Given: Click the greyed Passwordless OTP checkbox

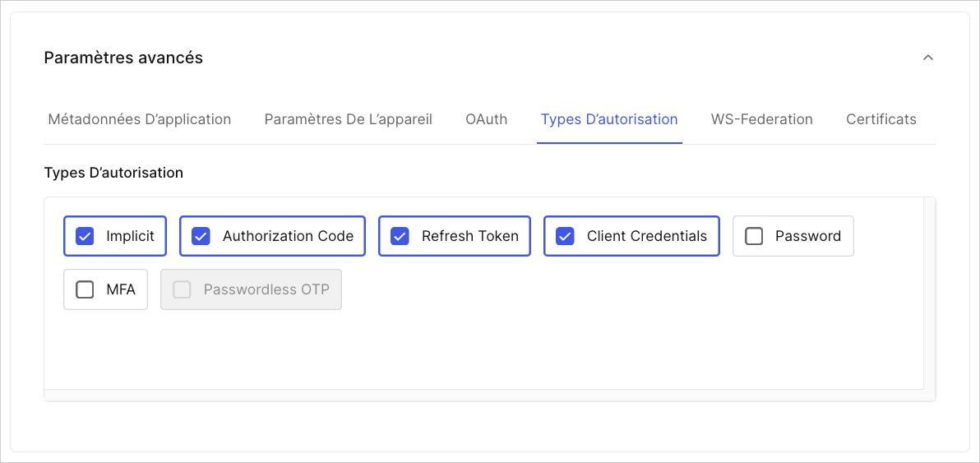Looking at the screenshot, I should pos(182,289).
